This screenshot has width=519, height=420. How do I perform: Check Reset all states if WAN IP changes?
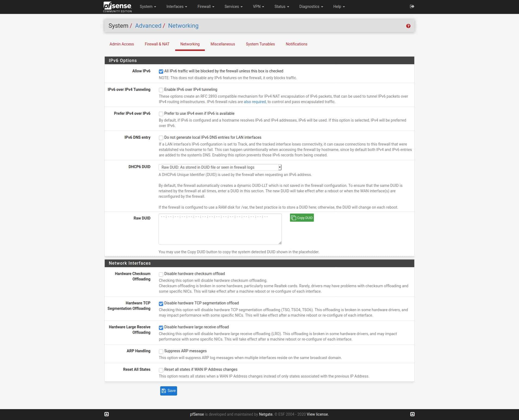[161, 370]
